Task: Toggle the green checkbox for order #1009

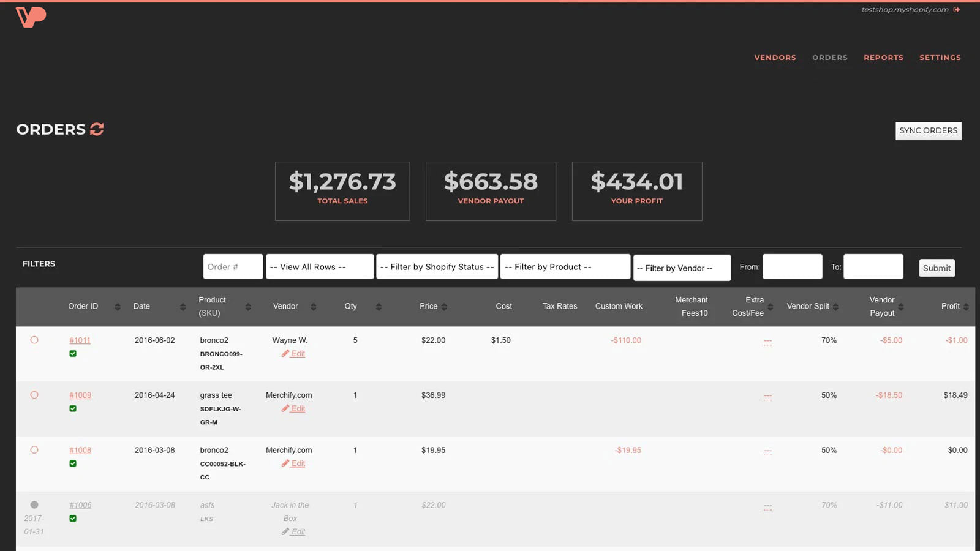Action: click(x=73, y=408)
